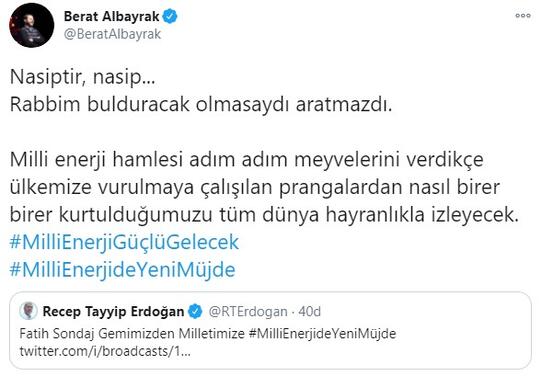Open the three-dot more options menu
The height and width of the screenshot is (376, 541).
coord(523,16)
